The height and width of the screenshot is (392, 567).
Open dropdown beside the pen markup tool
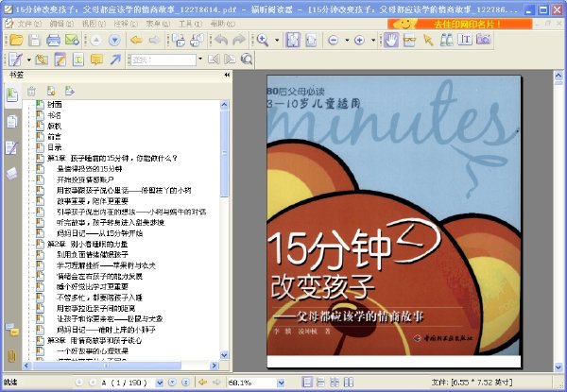(x=29, y=60)
